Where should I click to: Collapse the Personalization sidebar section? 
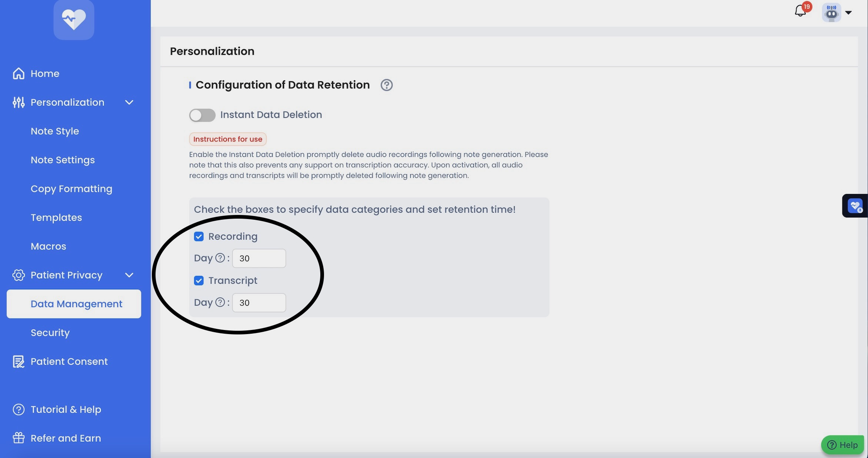(129, 102)
